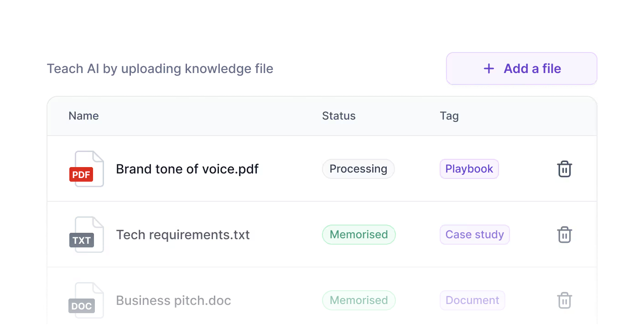Click the Processing status badge
The image size is (644, 325).
click(358, 169)
